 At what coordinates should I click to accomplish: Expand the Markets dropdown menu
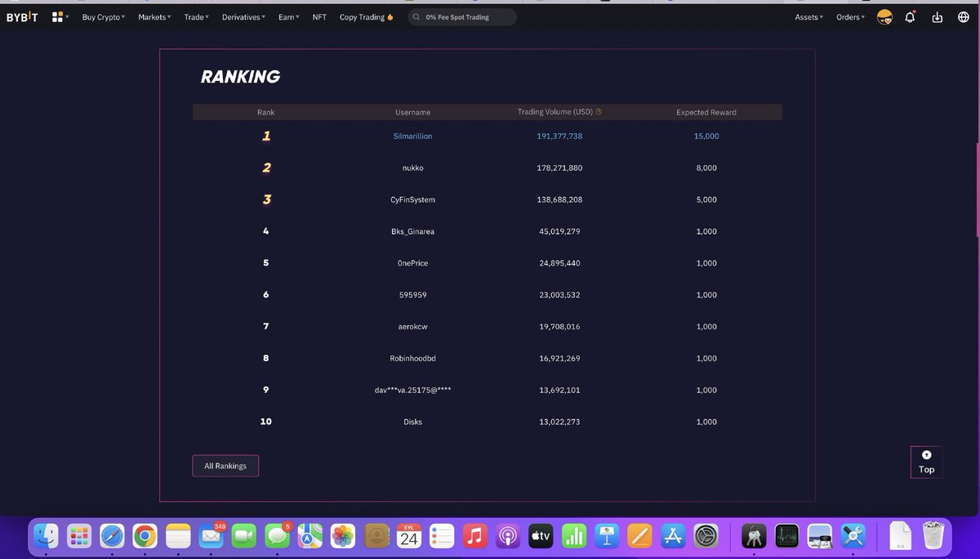tap(154, 17)
